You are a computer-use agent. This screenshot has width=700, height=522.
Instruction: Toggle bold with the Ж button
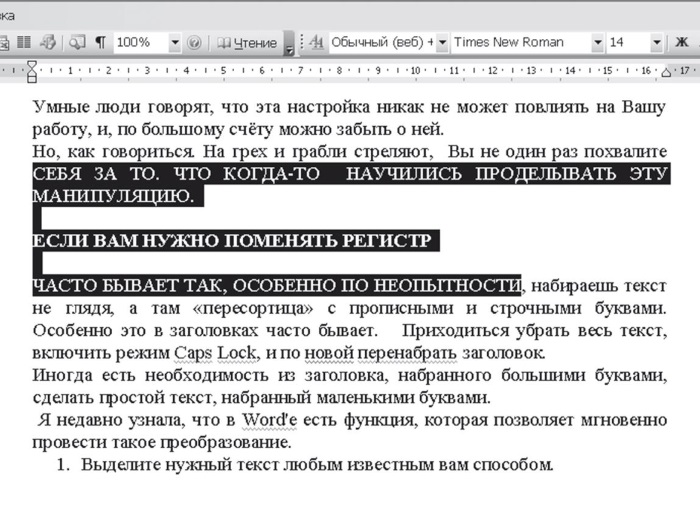(x=682, y=42)
